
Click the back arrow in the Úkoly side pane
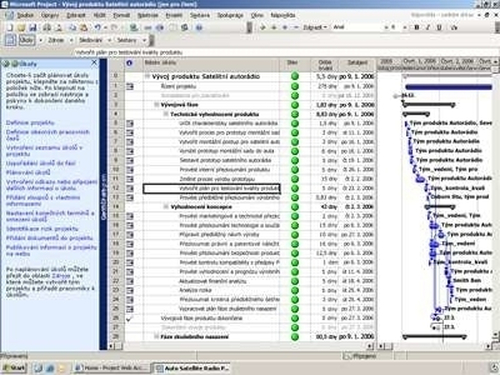coord(6,63)
